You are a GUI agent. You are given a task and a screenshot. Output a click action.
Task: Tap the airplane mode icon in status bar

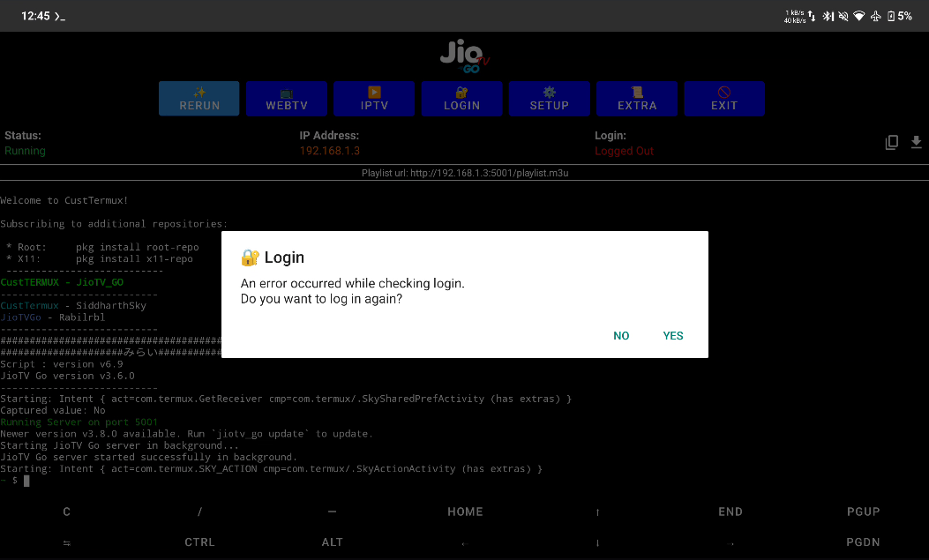(x=875, y=16)
